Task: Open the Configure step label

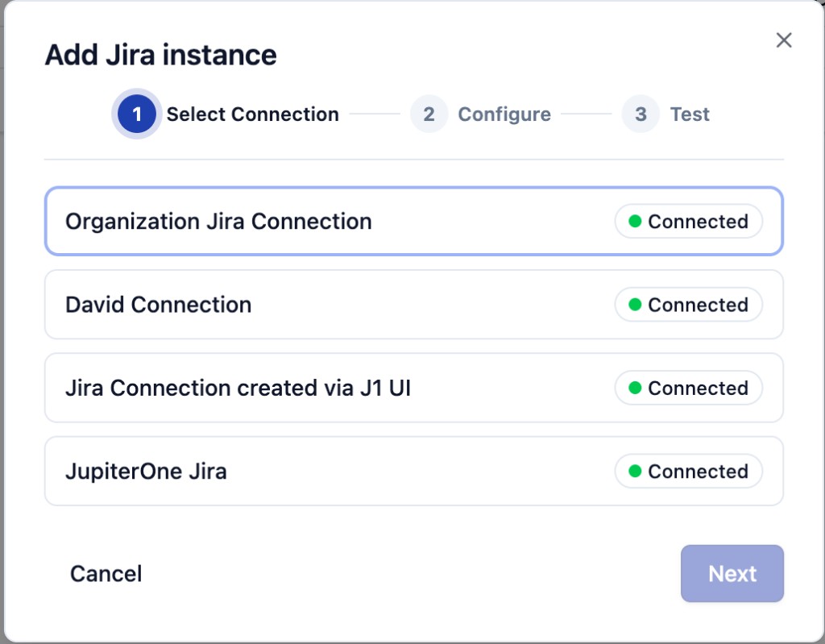Action: 504,114
